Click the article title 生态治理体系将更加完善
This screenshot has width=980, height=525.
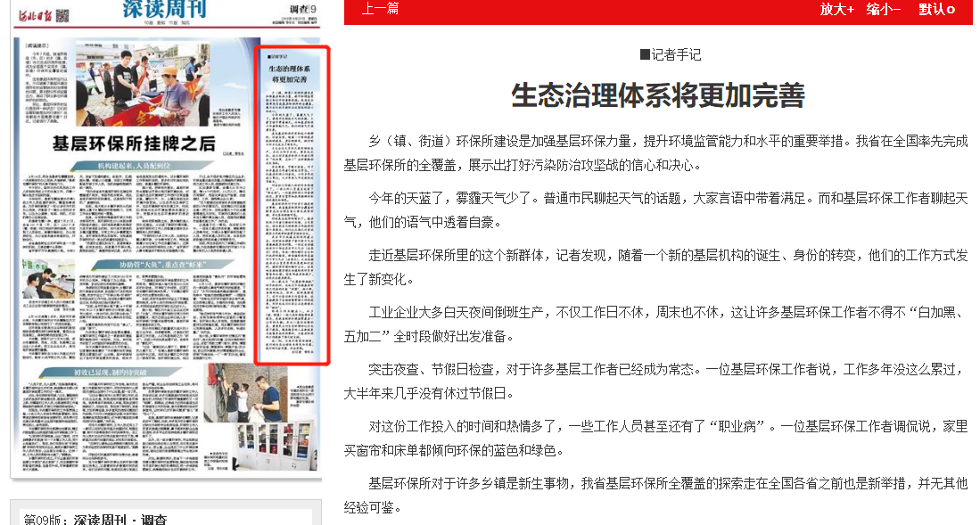(x=658, y=94)
